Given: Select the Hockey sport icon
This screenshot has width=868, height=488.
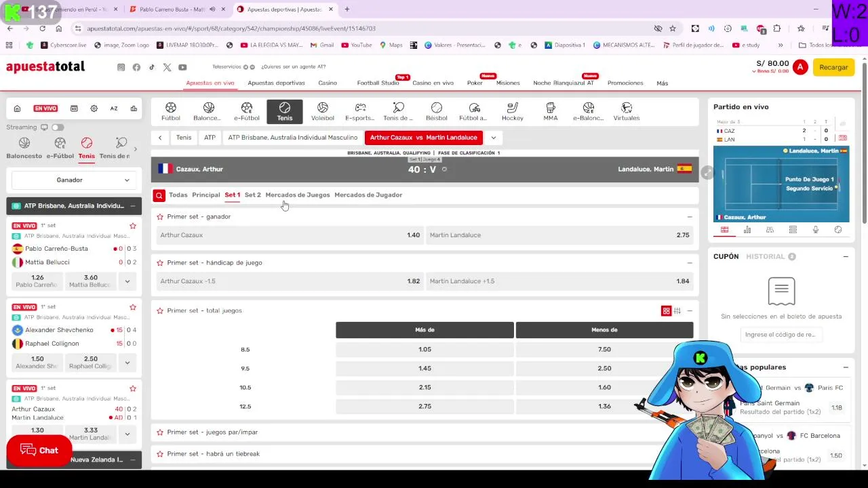Looking at the screenshot, I should (513, 112).
